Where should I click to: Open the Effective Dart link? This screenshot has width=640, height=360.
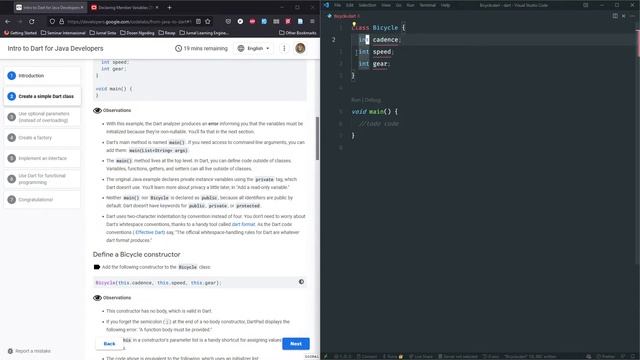150,232
